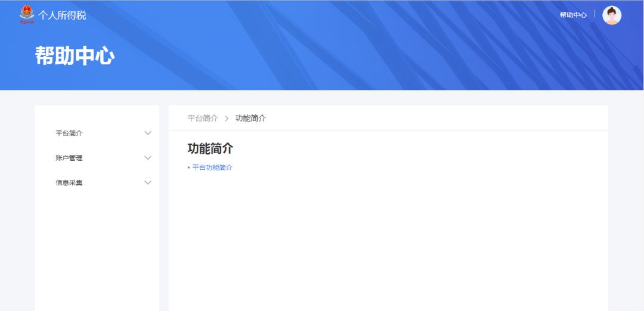Click the tax bureau emblem logo
The height and width of the screenshot is (311, 644).
[x=27, y=14]
